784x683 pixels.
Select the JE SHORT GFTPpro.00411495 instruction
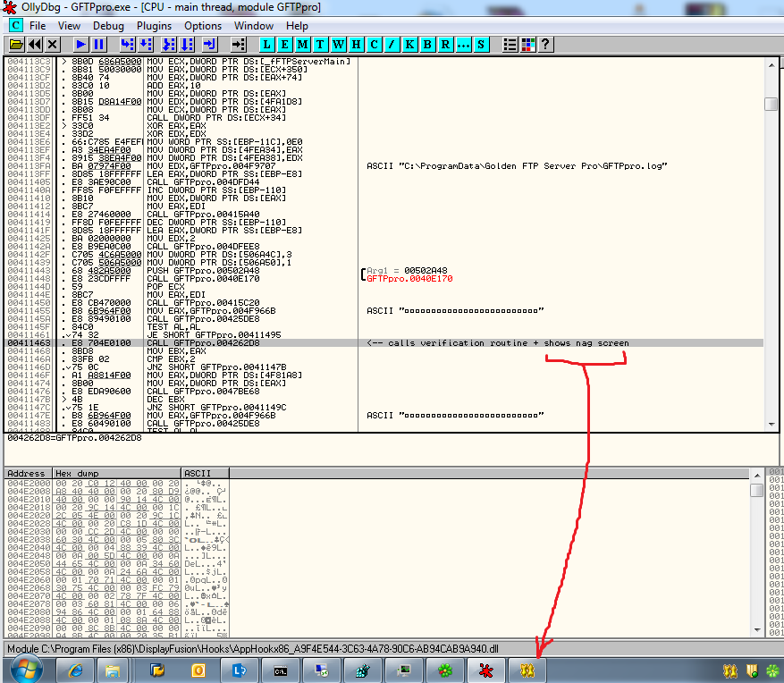214,335
